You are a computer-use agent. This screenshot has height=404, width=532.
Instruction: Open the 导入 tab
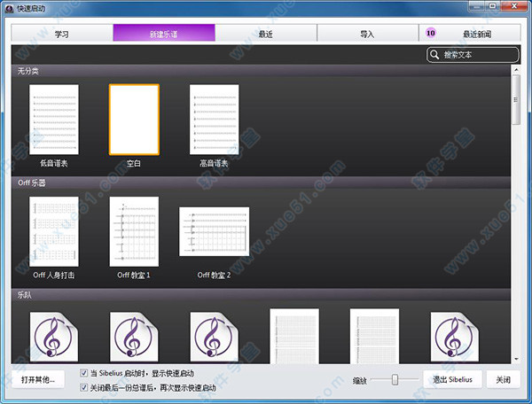(367, 34)
